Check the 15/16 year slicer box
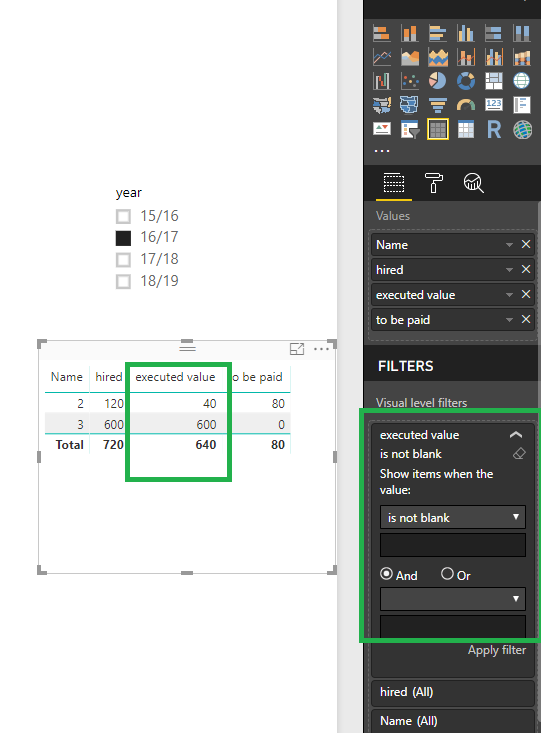 (x=123, y=216)
